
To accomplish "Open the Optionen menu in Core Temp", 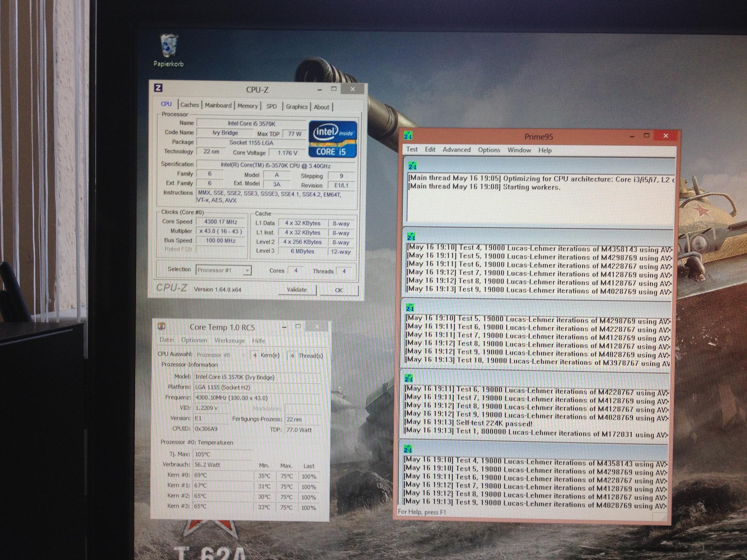I will (194, 340).
